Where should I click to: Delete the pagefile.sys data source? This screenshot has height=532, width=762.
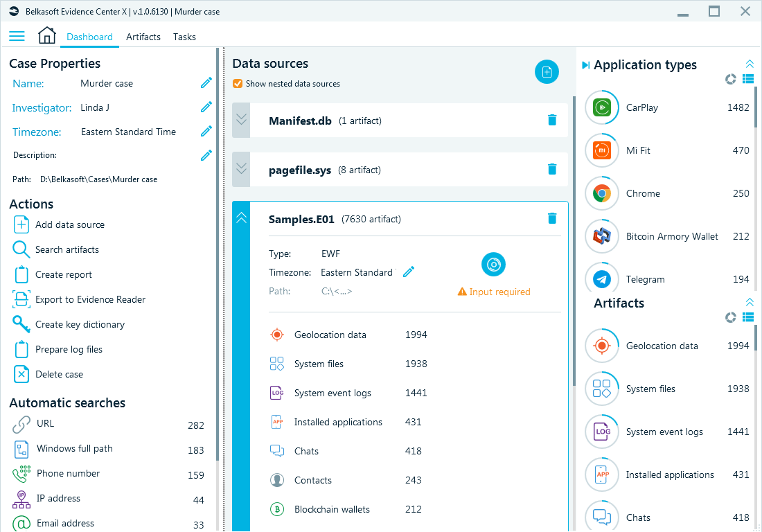552,169
